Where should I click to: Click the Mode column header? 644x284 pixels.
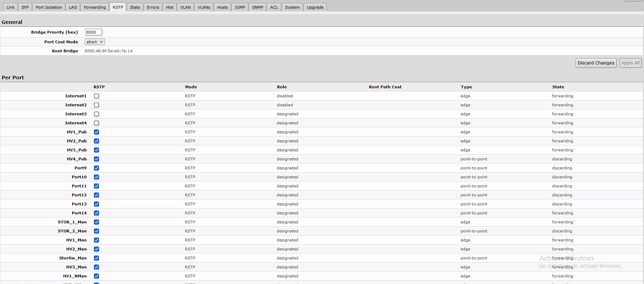click(191, 87)
